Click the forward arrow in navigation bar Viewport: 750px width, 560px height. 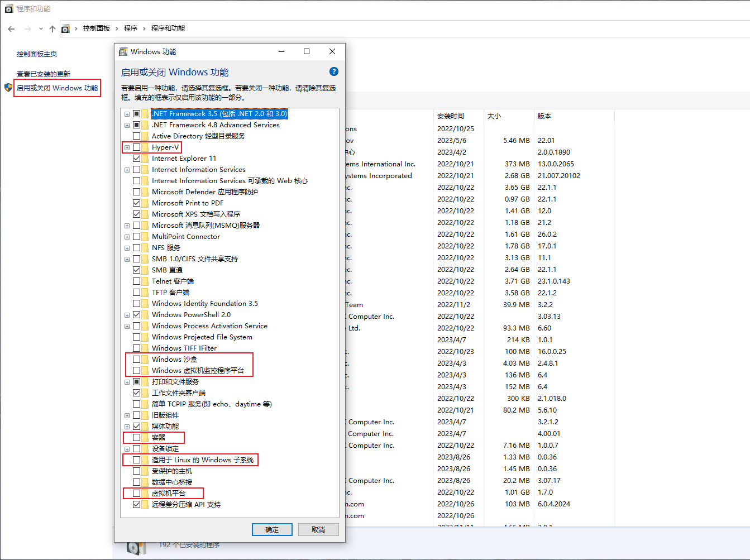point(27,28)
